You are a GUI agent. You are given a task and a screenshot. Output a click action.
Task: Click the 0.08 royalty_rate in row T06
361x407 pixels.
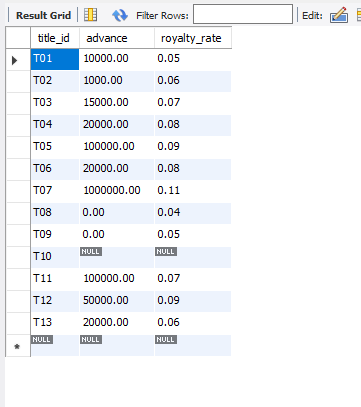click(x=193, y=169)
